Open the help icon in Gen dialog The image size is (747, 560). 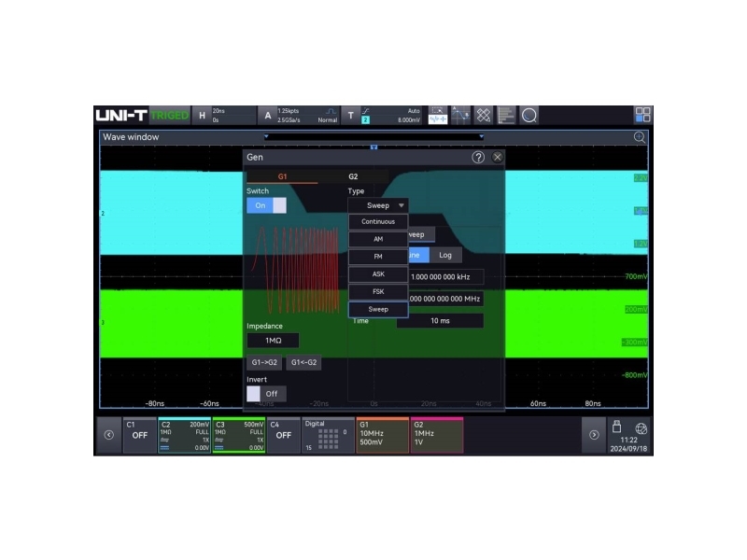point(478,158)
